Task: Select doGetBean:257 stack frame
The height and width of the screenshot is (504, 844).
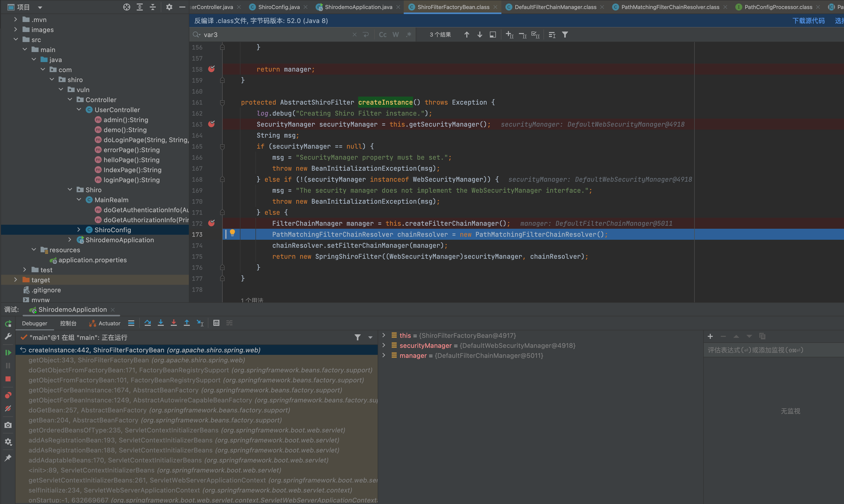Action: (196, 410)
